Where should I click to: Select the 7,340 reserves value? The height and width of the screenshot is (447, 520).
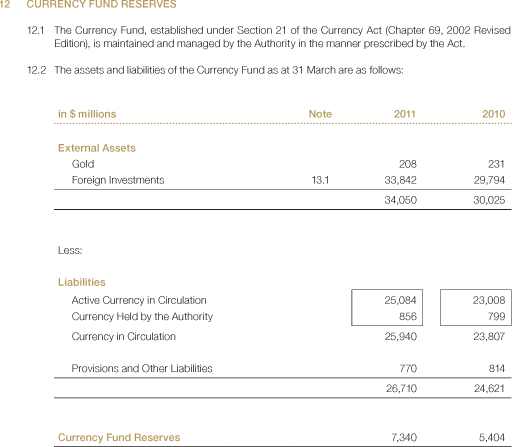(x=404, y=437)
